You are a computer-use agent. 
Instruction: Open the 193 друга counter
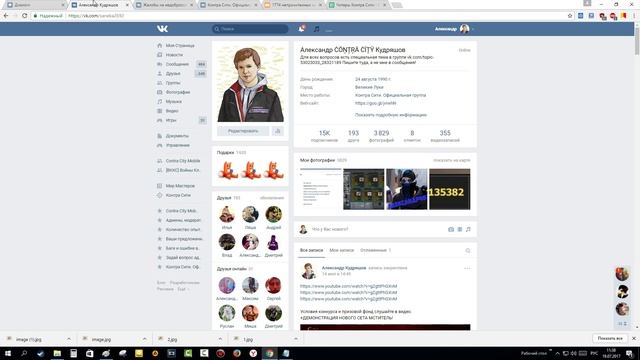coord(353,136)
